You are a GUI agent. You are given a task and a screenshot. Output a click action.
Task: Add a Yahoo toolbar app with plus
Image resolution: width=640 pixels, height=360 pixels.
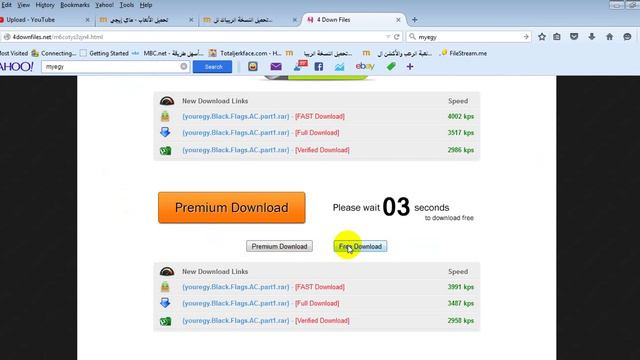click(x=410, y=67)
